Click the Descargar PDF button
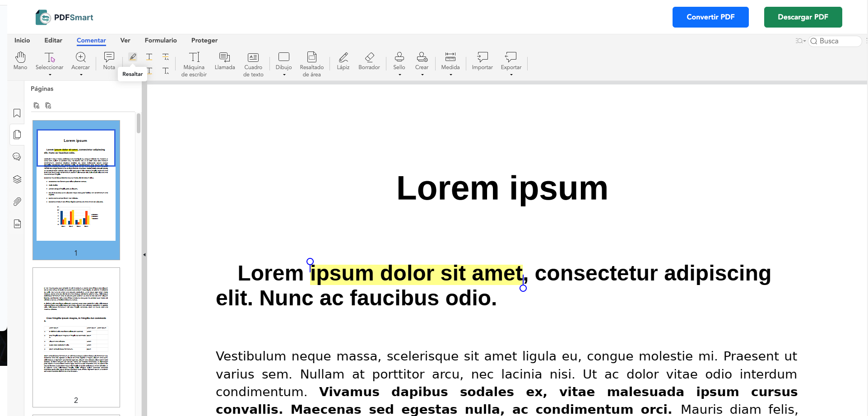 [x=803, y=17]
